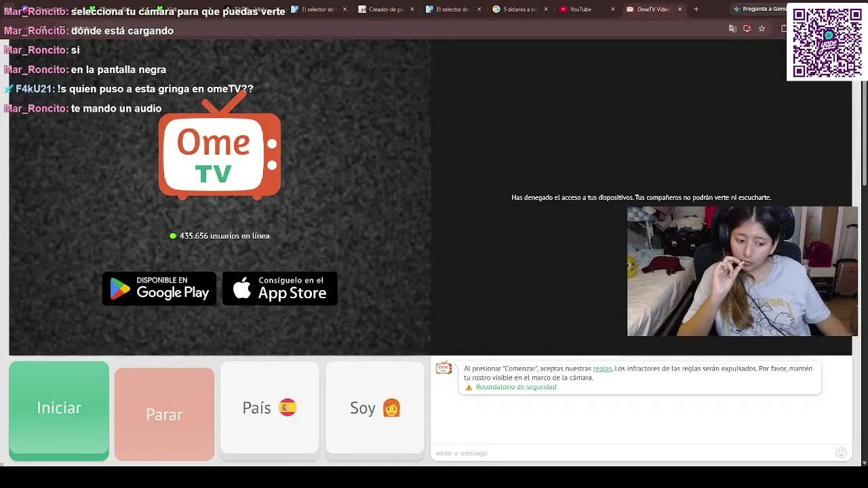Open the emoji picker in chat
The image size is (868, 488).
coord(841,453)
